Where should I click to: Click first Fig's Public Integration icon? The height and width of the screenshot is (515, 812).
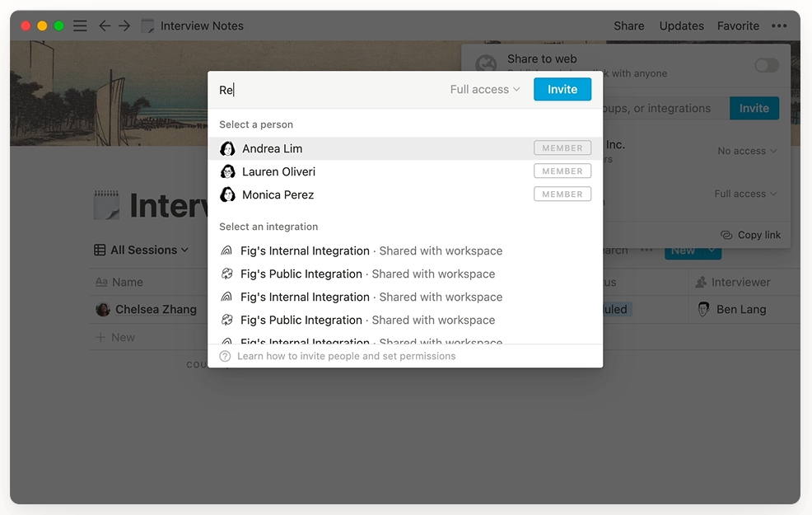(226, 274)
